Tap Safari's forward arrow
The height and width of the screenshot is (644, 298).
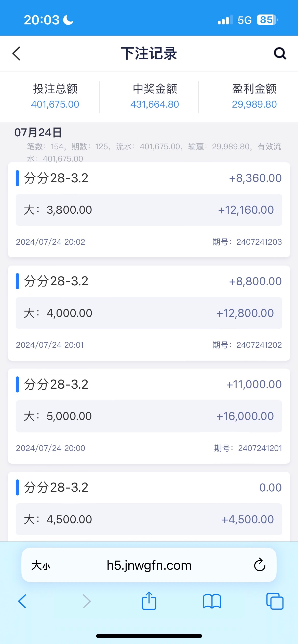[x=87, y=601]
